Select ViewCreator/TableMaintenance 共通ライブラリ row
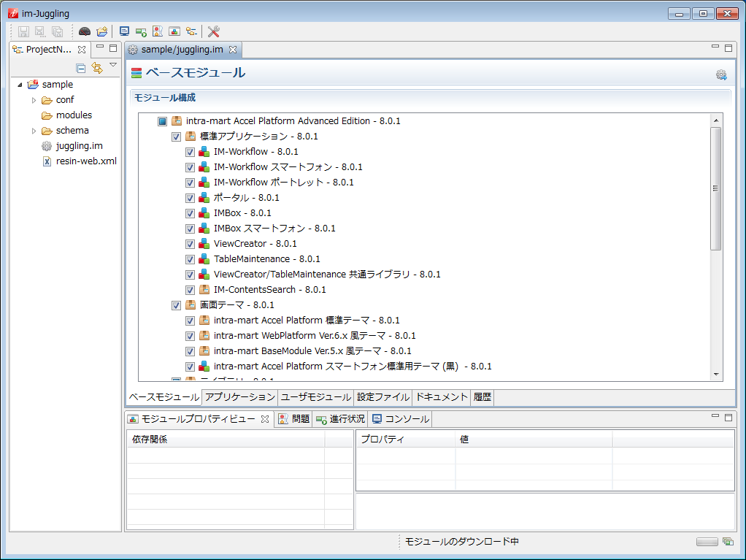This screenshot has height=560, width=746. click(x=327, y=275)
